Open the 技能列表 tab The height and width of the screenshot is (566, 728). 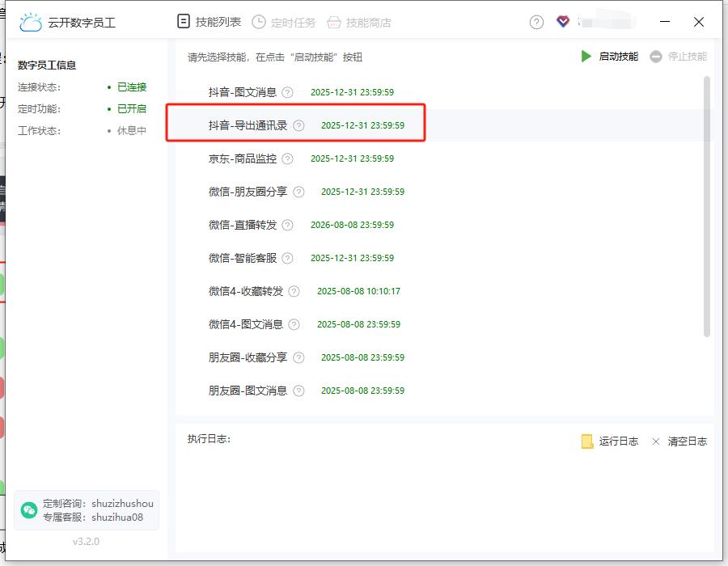(x=210, y=22)
